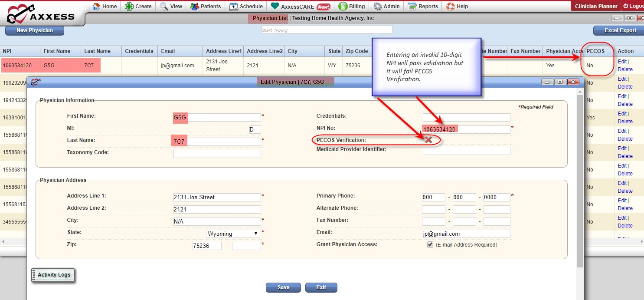The width and height of the screenshot is (644, 300).
Task: Click Delete link for NPI 1063534120 row
Action: pyautogui.click(x=625, y=69)
